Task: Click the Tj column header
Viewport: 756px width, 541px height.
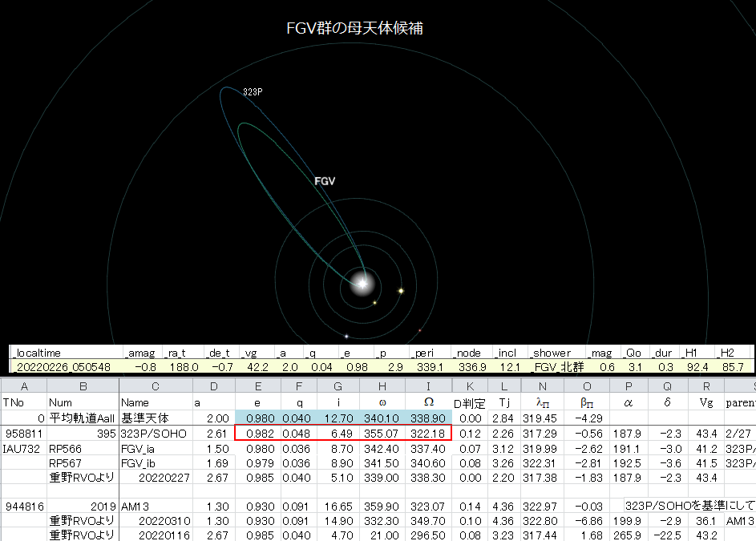Action: [x=506, y=402]
